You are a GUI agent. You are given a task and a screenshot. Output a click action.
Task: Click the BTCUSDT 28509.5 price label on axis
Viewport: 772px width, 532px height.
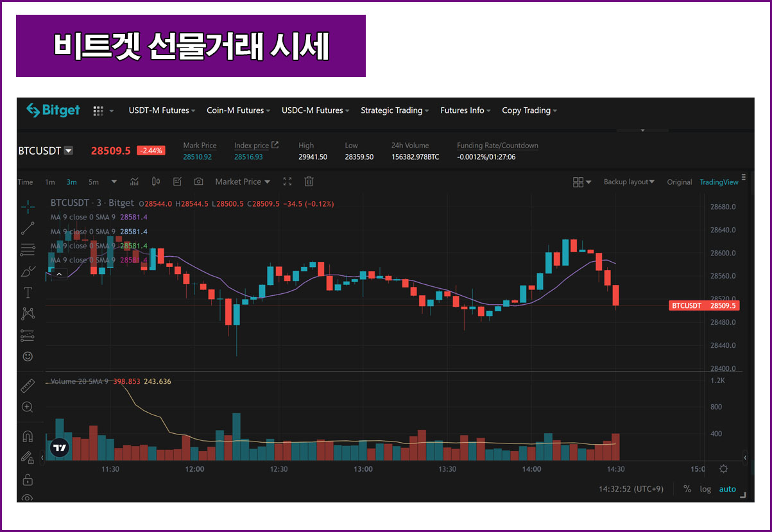coord(704,305)
